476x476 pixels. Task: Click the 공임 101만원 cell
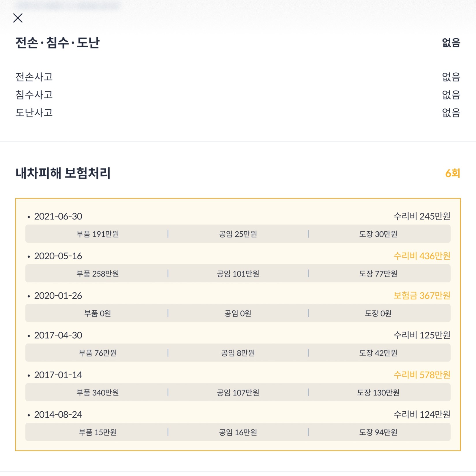238,273
